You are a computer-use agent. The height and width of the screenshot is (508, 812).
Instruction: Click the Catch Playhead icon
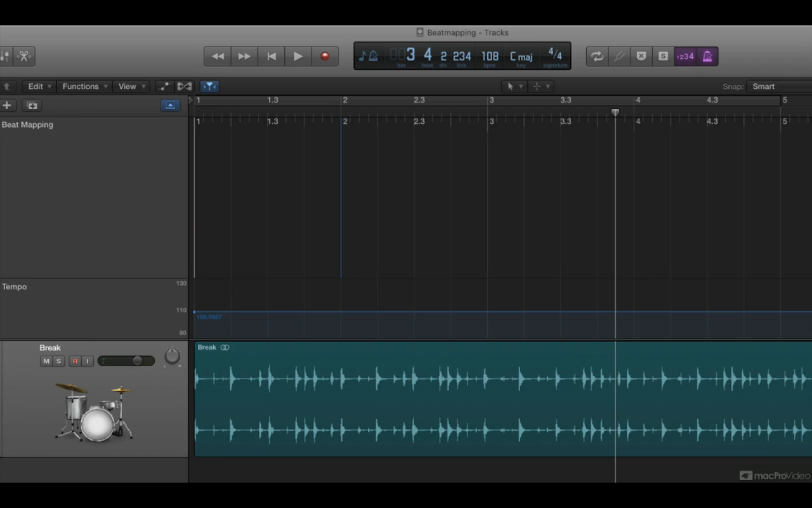point(209,86)
